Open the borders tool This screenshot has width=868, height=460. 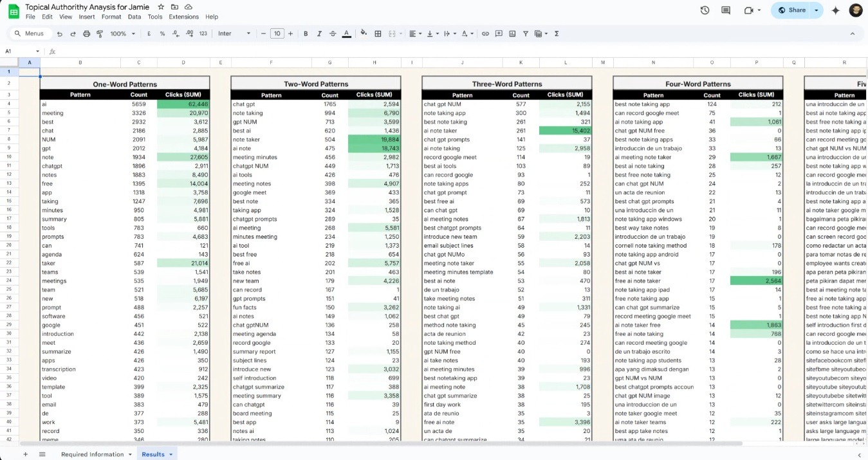point(378,33)
